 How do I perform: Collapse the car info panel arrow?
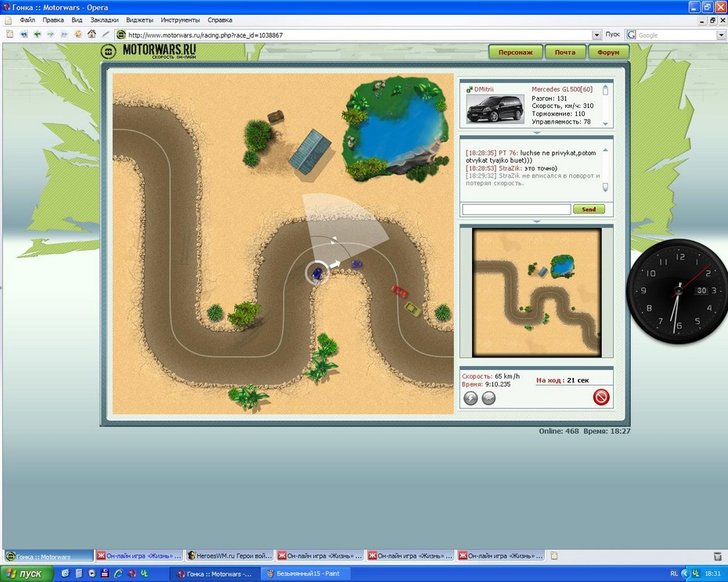[536, 133]
